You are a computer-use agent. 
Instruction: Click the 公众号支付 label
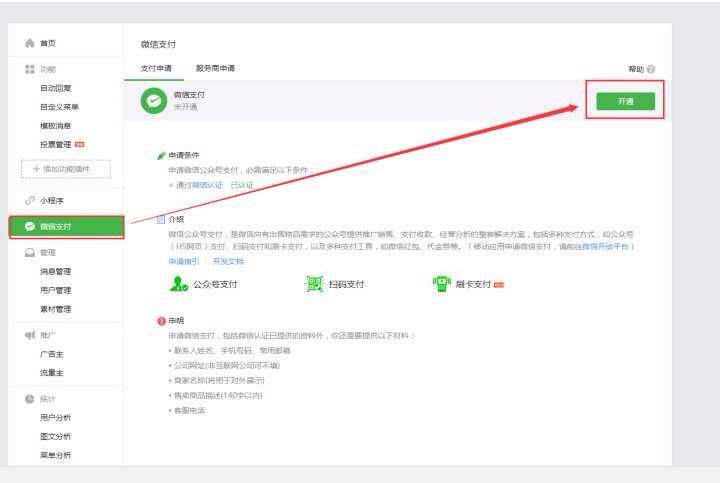(215, 284)
